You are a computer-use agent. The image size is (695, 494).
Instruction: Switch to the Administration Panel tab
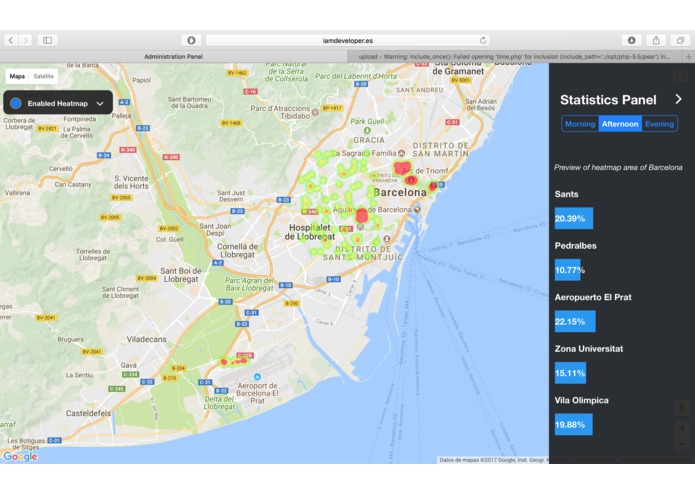point(173,57)
